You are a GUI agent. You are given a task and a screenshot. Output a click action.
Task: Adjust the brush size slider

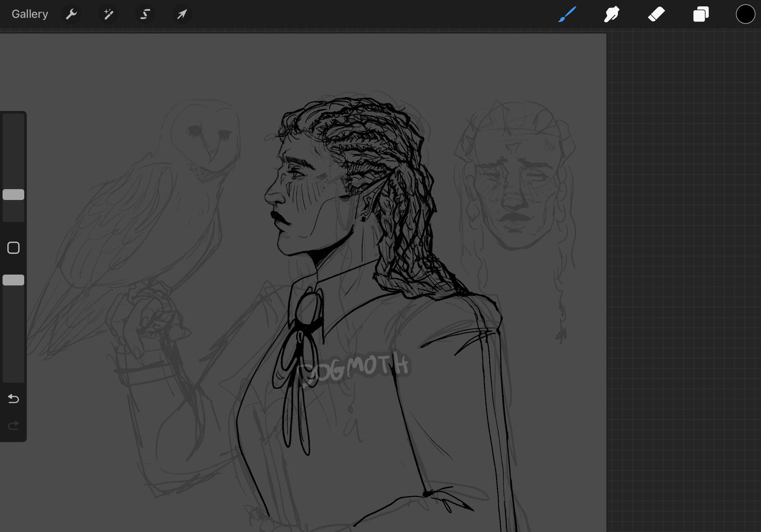click(x=13, y=194)
